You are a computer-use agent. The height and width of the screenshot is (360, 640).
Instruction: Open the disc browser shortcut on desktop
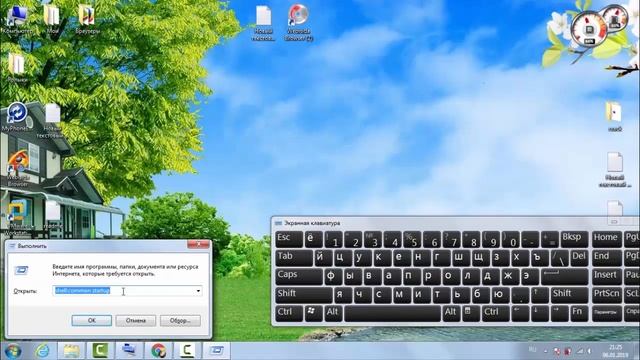[x=298, y=22]
